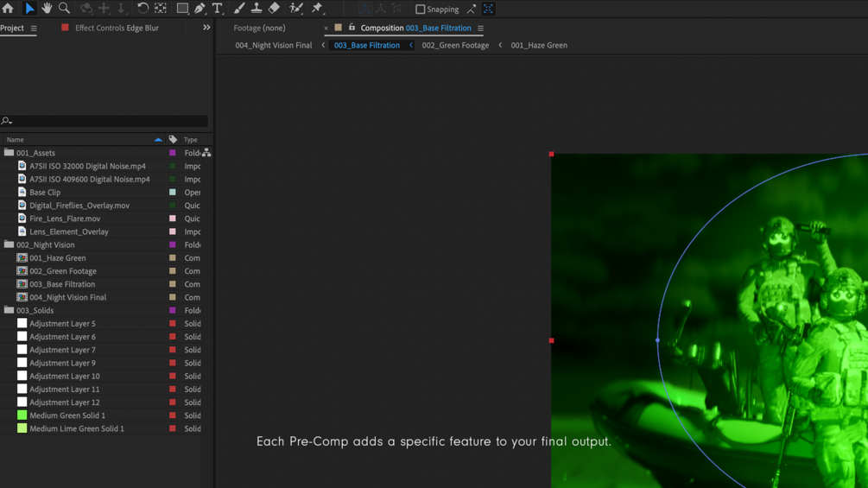
Task: Select Lens_Element_Overlay item
Action: (x=69, y=231)
